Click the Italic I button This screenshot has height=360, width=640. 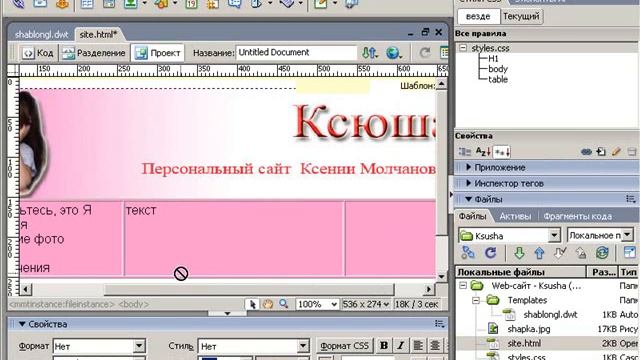click(401, 346)
